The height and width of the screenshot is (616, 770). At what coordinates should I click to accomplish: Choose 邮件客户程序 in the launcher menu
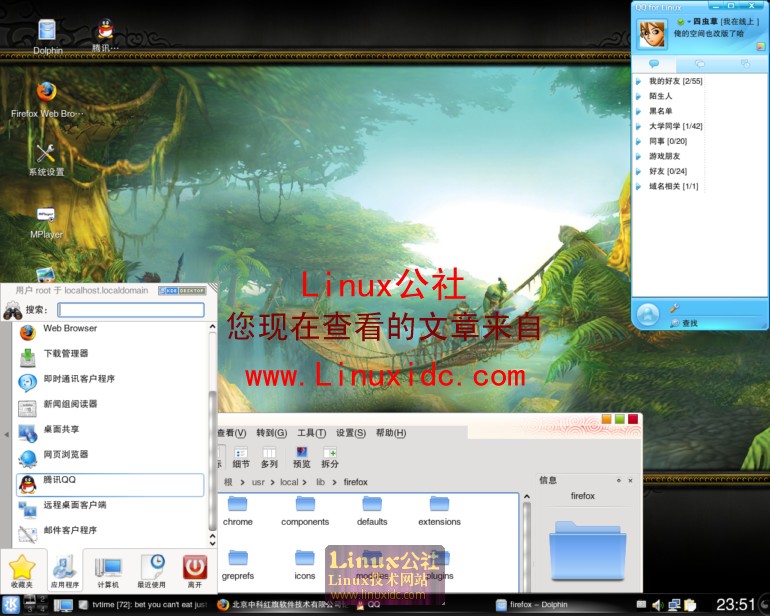(110, 534)
